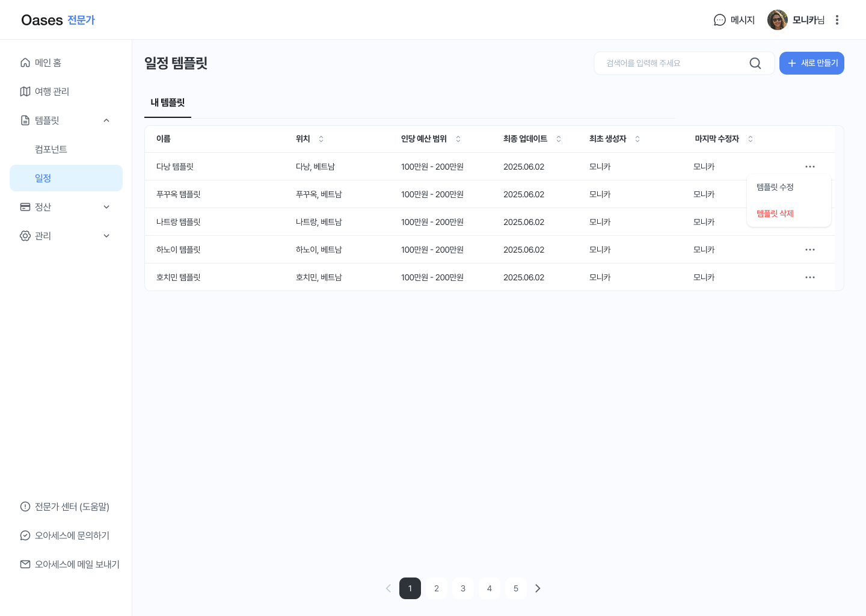Screen dimensions: 866x616
Task: Choose 템플릿 삭제 in the context menu
Action: click(775, 214)
